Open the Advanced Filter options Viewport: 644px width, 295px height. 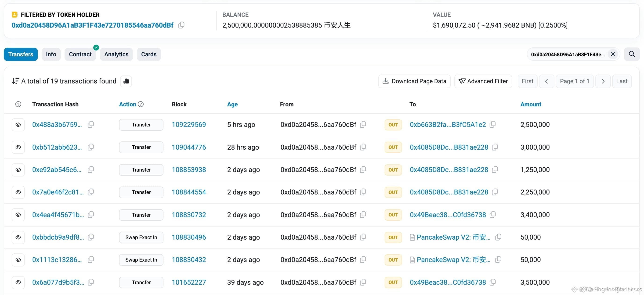click(x=483, y=81)
